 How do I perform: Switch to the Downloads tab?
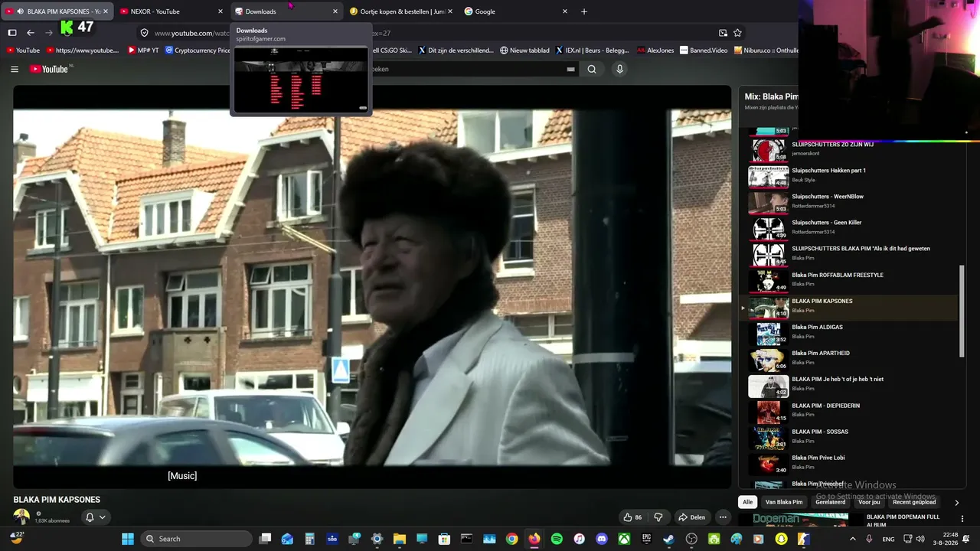[287, 11]
